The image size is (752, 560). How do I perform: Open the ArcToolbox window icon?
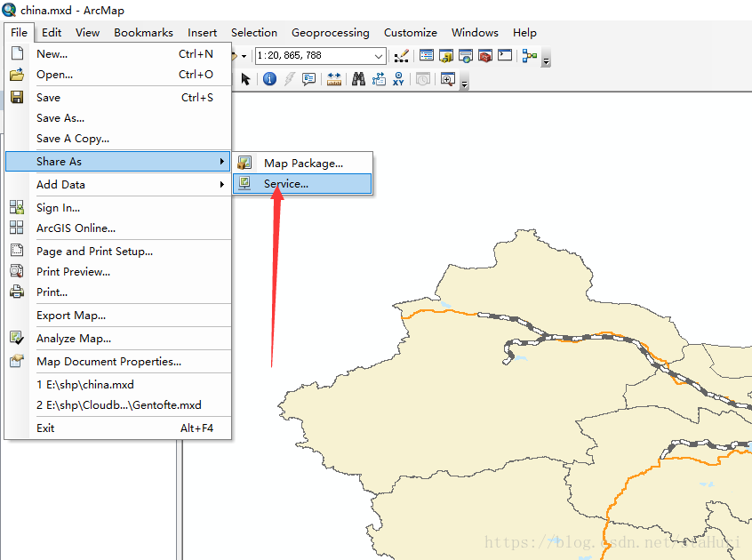click(485, 56)
